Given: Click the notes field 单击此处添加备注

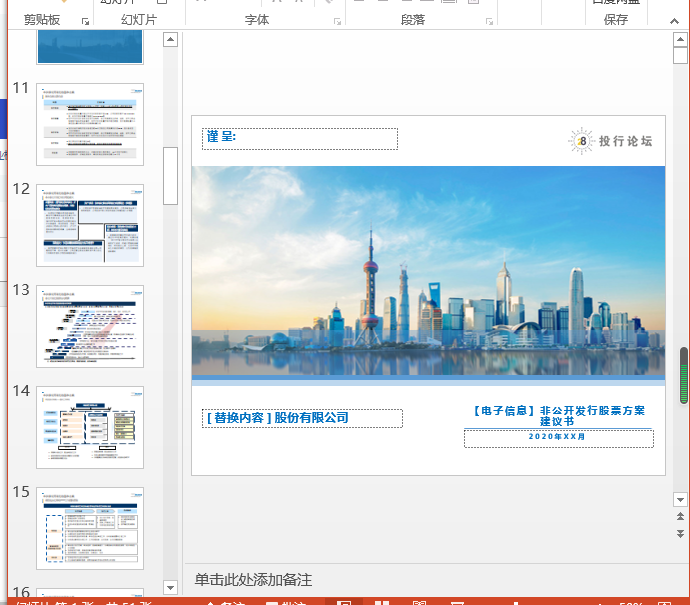Looking at the screenshot, I should tap(254, 580).
